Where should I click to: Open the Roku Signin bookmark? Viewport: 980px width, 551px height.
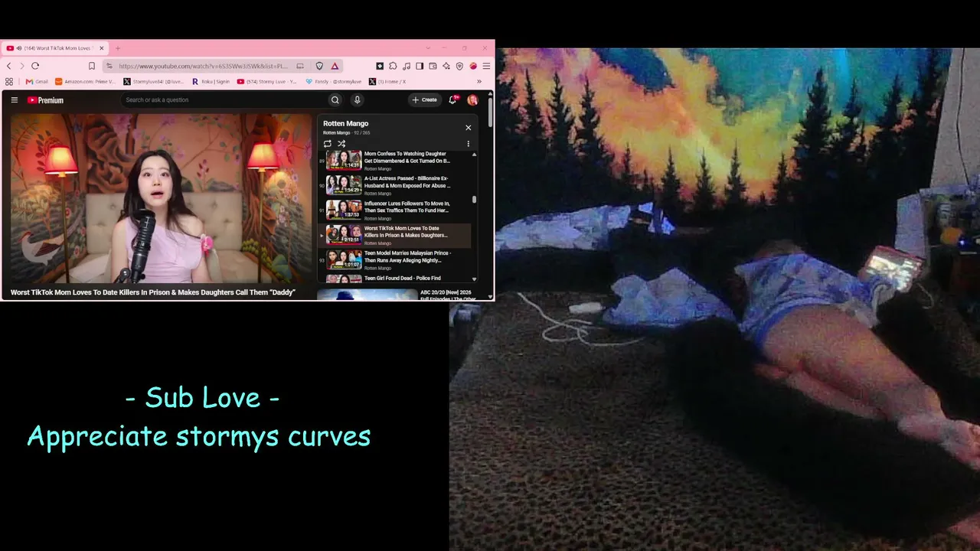[x=211, y=81]
